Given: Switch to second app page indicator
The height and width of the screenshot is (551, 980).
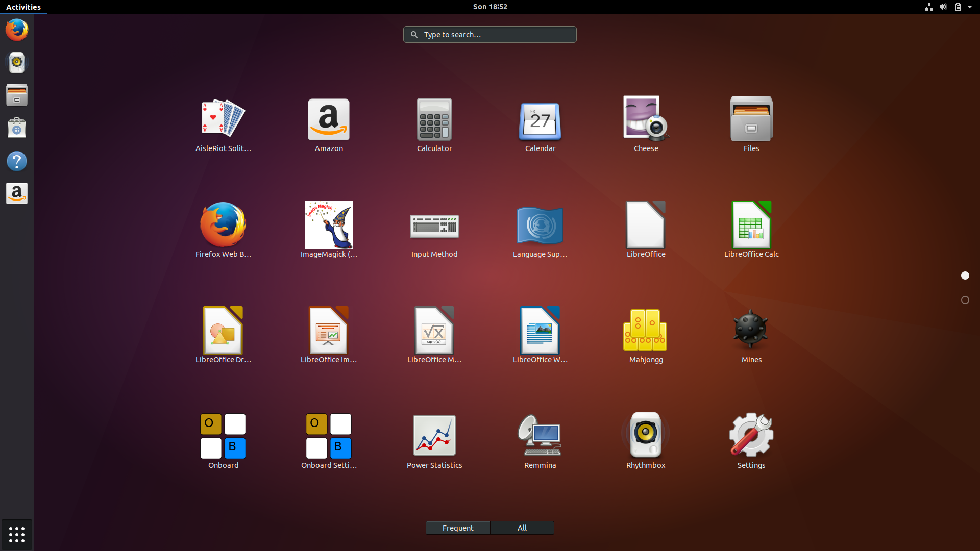Looking at the screenshot, I should click(x=965, y=300).
